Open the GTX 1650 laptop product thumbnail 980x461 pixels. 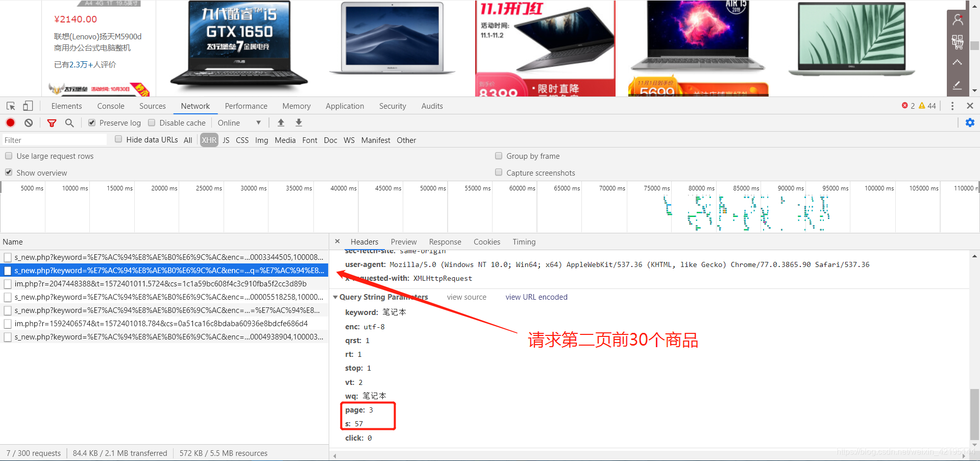239,45
